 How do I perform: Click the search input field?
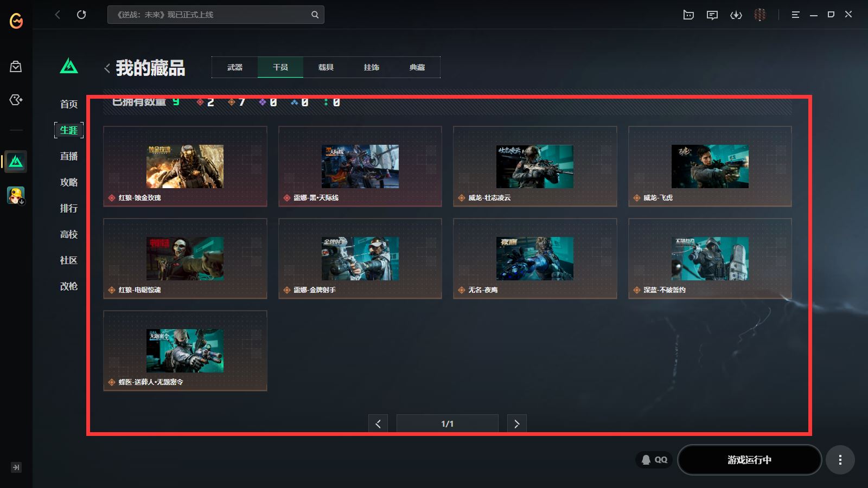tap(209, 15)
